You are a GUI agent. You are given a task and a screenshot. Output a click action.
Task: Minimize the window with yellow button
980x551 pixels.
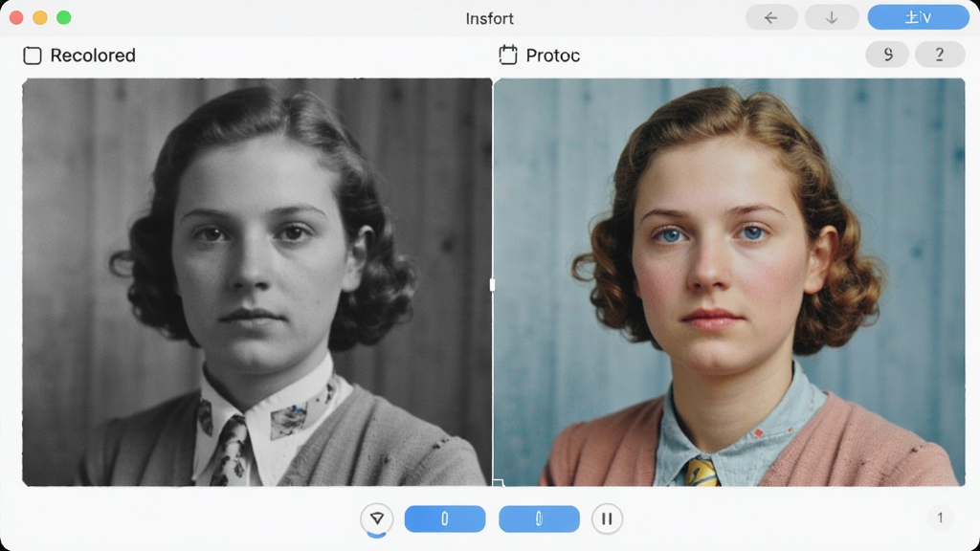point(40,17)
